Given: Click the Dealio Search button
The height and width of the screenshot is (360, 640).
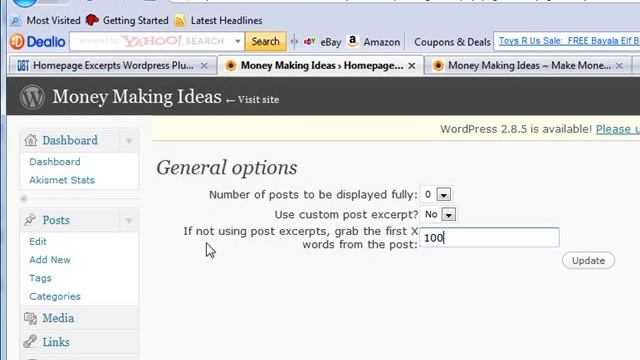Looking at the screenshot, I should pyautogui.click(x=265, y=42).
